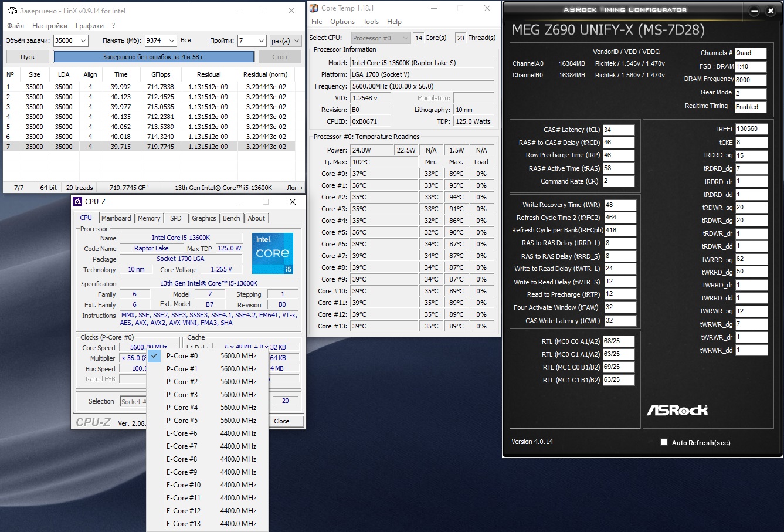Choose E-Core #6 from the core list
The height and width of the screenshot is (532, 784).
pos(208,433)
